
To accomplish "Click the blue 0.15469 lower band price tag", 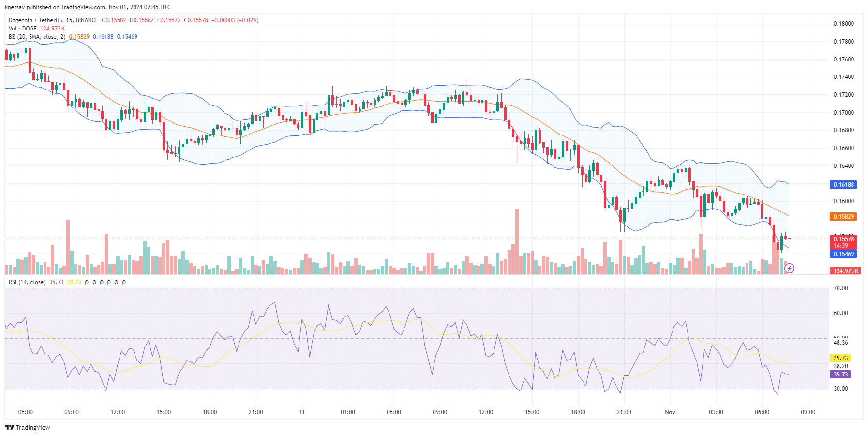I will (x=843, y=254).
